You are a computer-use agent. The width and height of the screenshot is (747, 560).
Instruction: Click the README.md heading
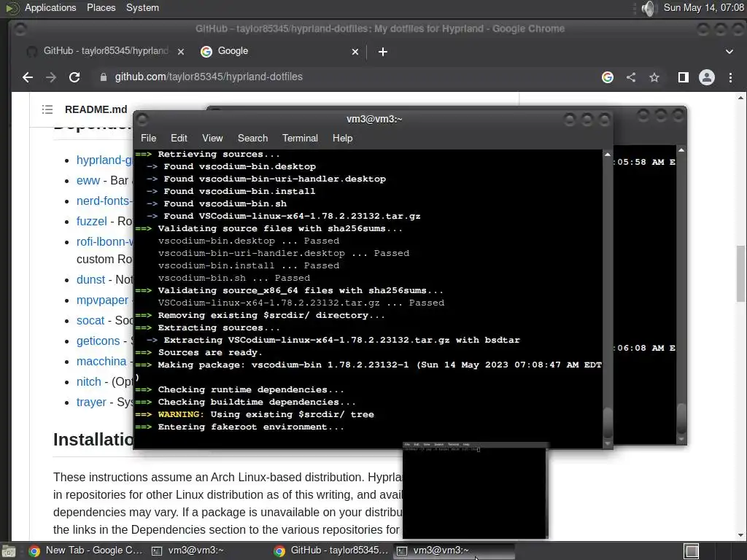point(96,109)
